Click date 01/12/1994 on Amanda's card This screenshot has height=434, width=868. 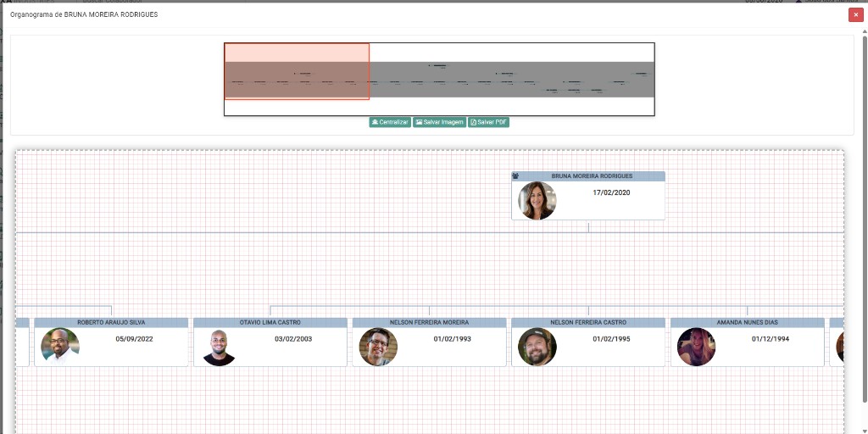pos(770,339)
